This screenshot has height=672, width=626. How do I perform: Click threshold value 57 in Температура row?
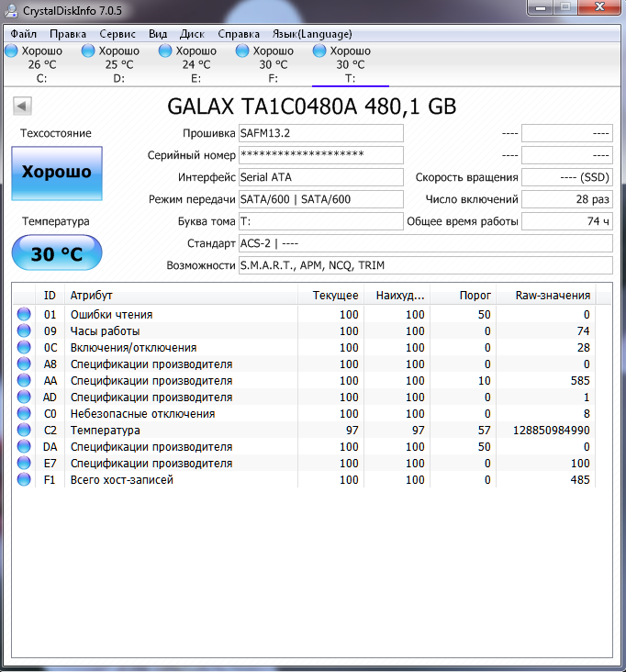(484, 431)
